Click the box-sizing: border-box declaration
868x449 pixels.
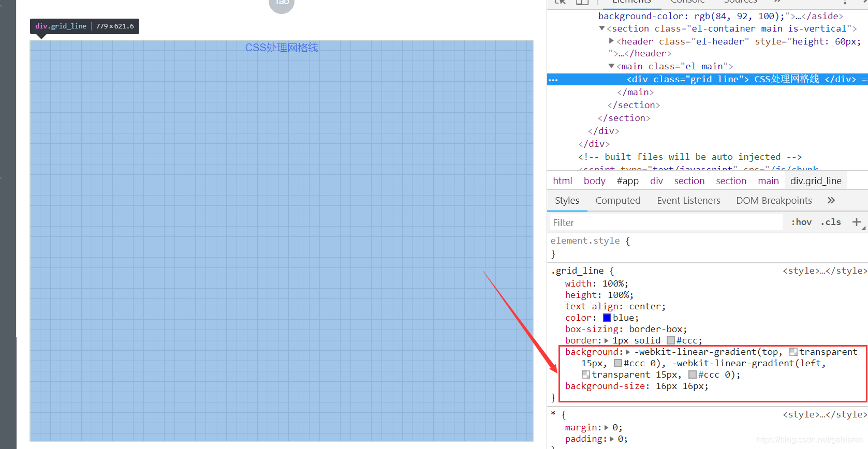point(626,329)
